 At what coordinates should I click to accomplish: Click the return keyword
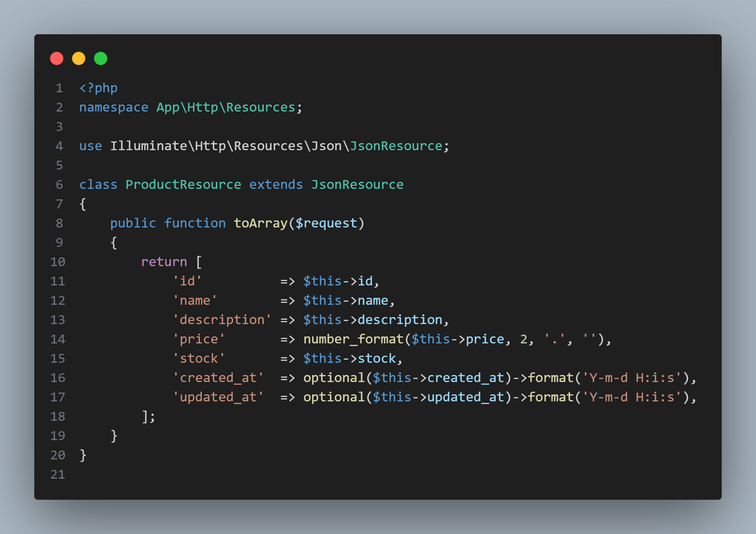[164, 262]
